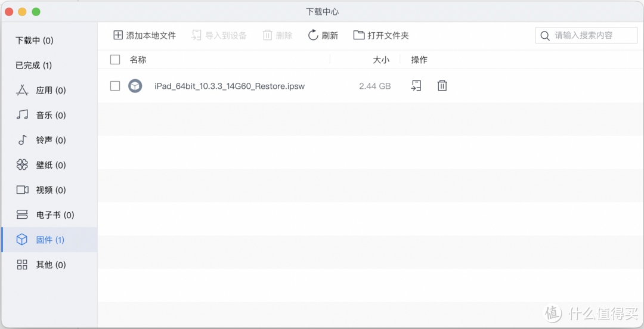The height and width of the screenshot is (329, 644).
Task: Click the 打开文件夹 folder icon
Action: pyautogui.click(x=359, y=35)
